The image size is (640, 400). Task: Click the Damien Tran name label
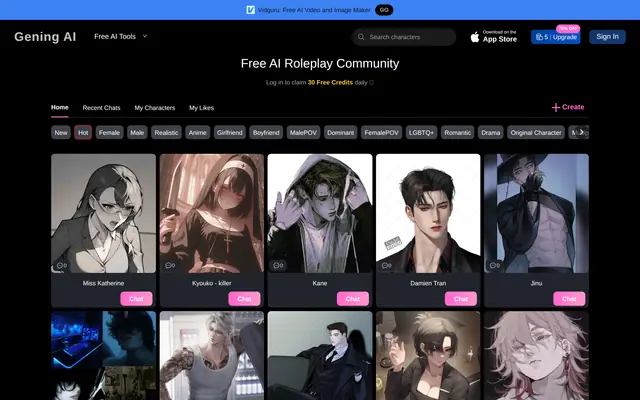coord(428,283)
